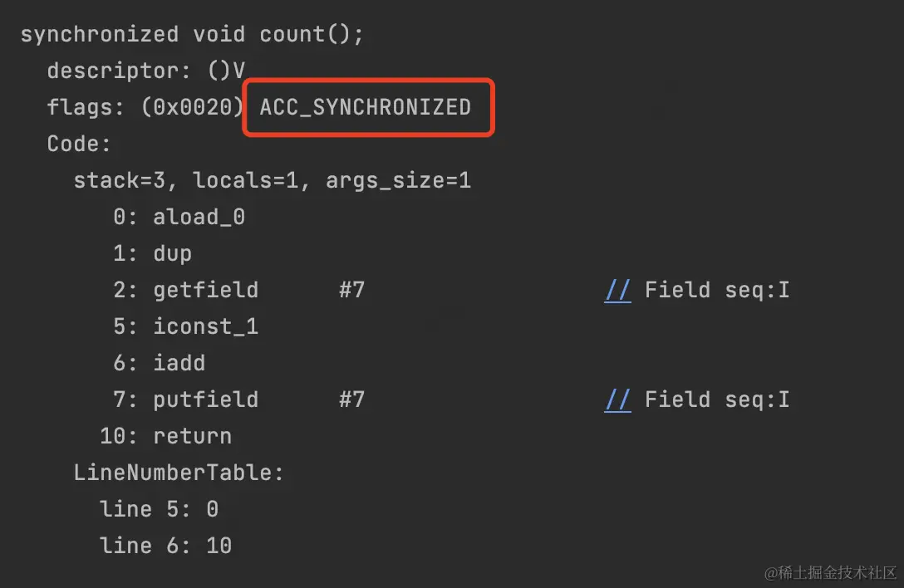This screenshot has width=904, height=588.
Task: Click the stack=3, locals=1 line
Action: tap(273, 180)
